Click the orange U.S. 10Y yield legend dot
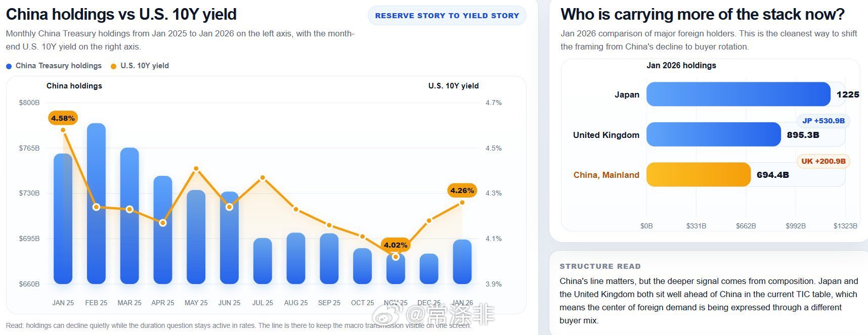Image resolution: width=868 pixels, height=335 pixels. (113, 66)
